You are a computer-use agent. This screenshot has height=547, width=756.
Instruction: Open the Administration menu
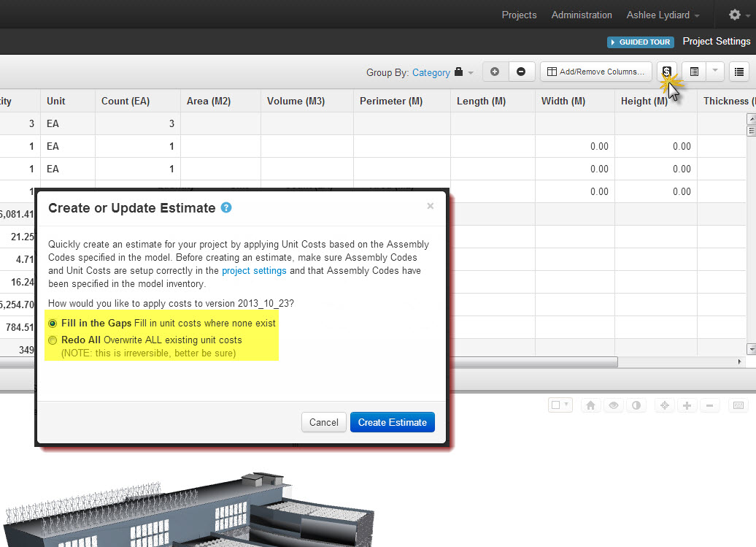pos(582,15)
